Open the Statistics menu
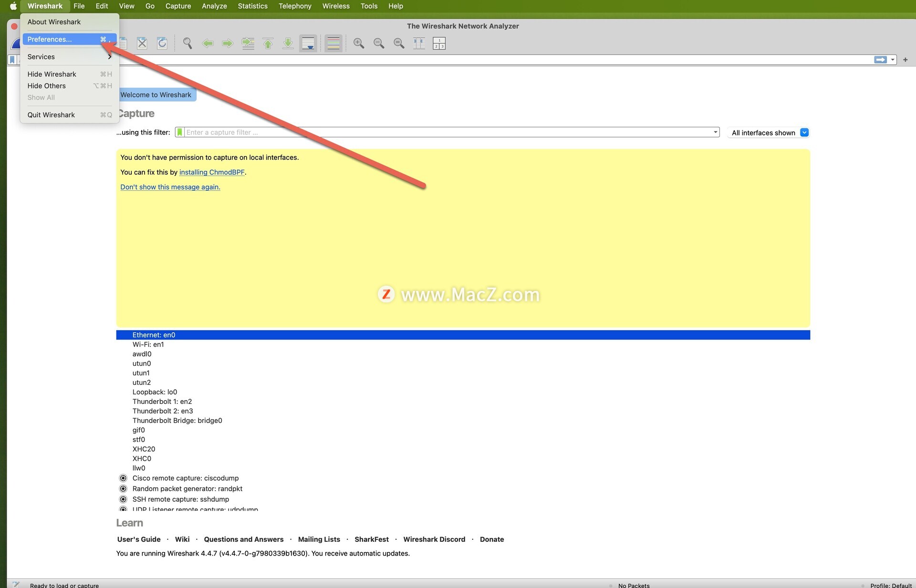The height and width of the screenshot is (588, 916). [x=252, y=6]
